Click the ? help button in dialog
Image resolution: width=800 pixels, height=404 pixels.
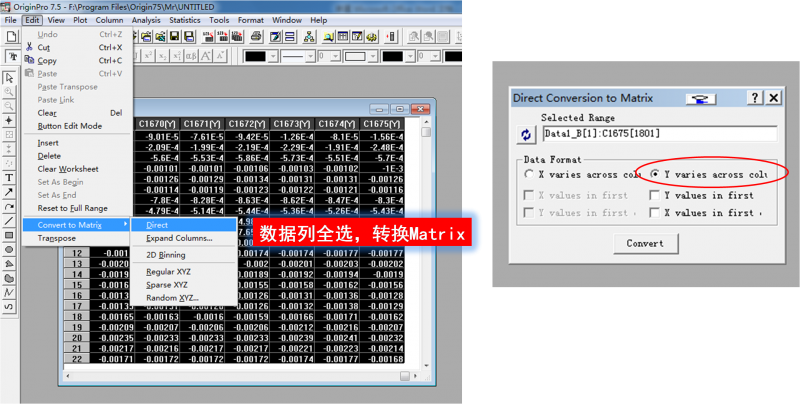[755, 98]
